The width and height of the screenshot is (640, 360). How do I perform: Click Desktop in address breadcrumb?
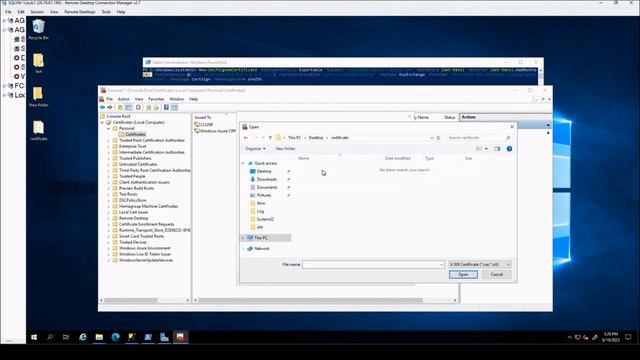316,138
